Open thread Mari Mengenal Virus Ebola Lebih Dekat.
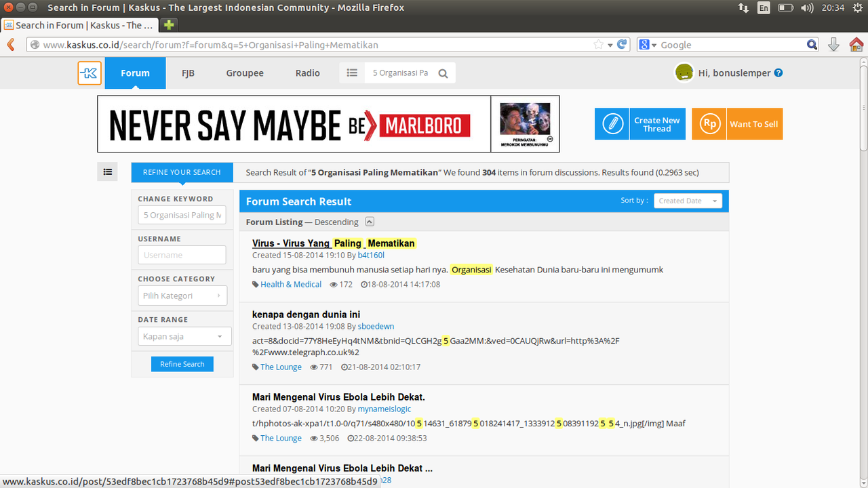 click(338, 397)
